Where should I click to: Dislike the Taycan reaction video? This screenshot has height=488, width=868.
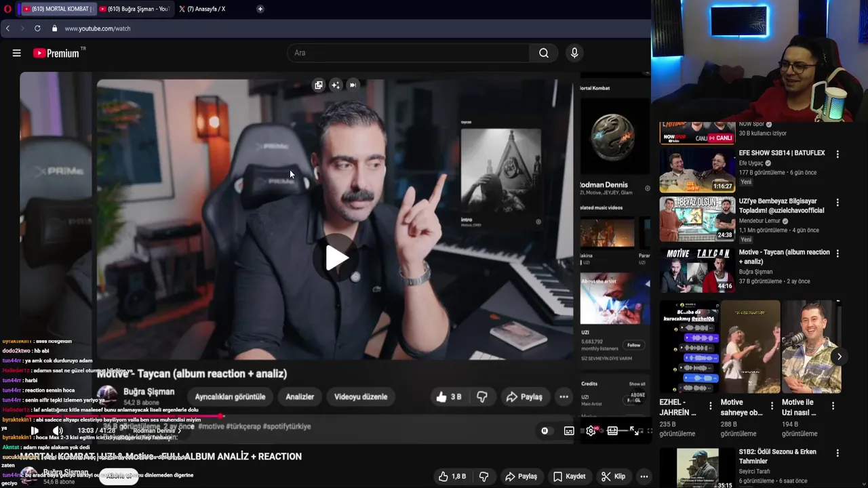click(482, 396)
